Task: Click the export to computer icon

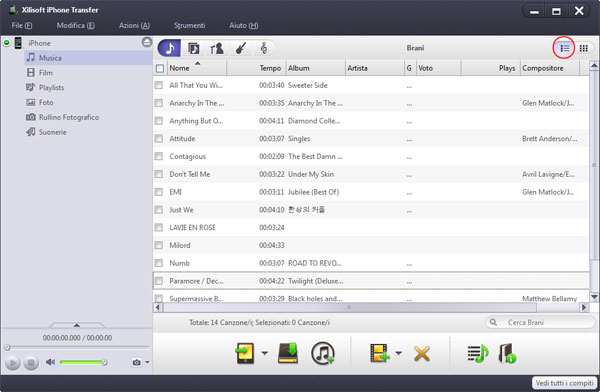Action: pyautogui.click(x=288, y=353)
